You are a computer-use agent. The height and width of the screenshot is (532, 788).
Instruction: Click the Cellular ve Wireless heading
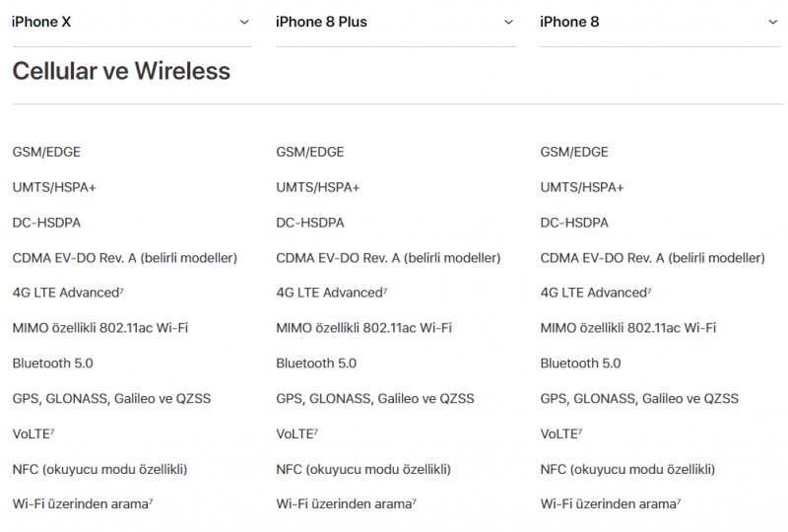tap(121, 71)
